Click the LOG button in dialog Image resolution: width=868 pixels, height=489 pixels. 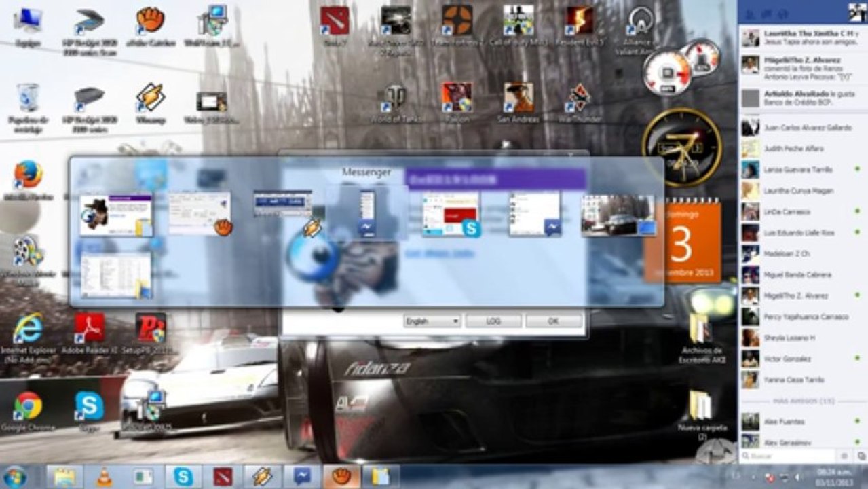[x=493, y=321]
